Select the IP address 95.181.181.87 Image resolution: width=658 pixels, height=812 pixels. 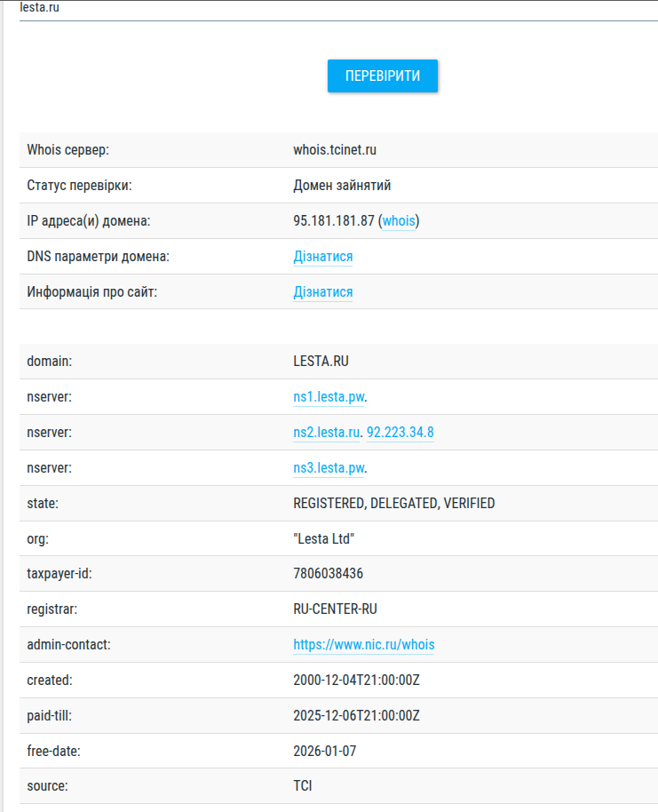tap(334, 221)
